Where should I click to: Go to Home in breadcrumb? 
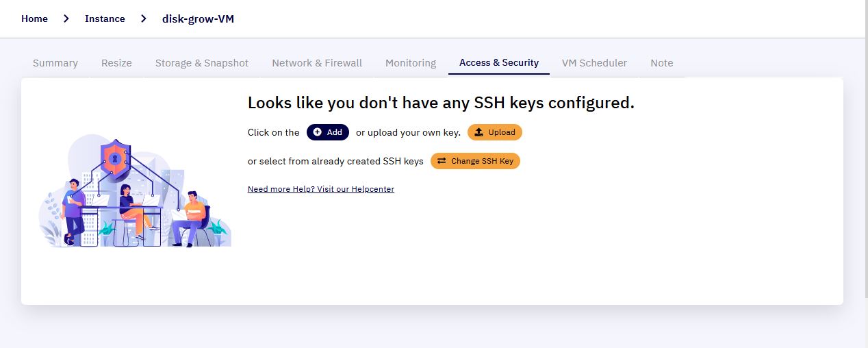click(34, 18)
